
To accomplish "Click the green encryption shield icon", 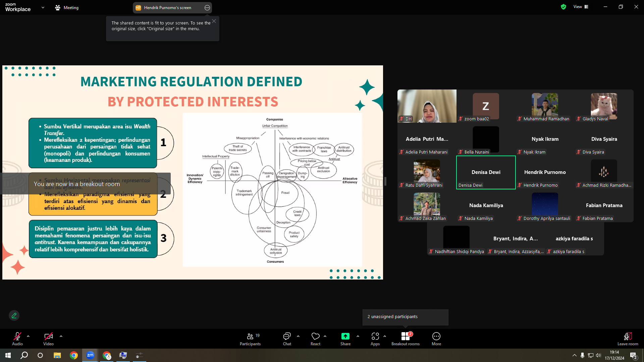I will click(563, 7).
